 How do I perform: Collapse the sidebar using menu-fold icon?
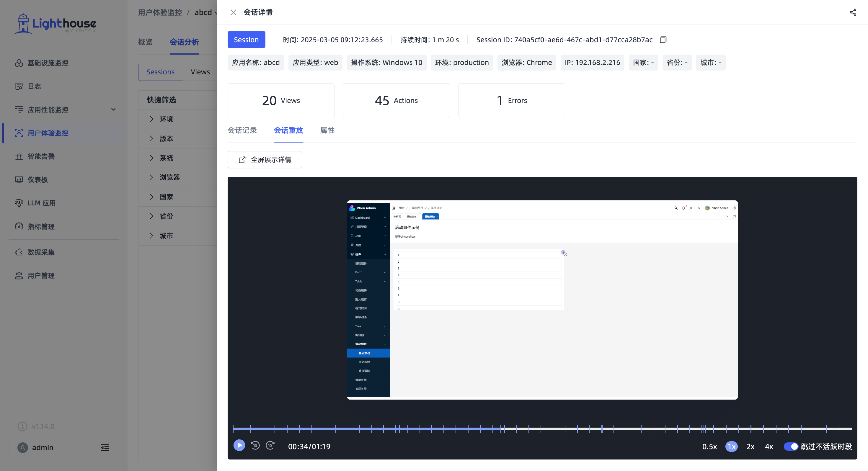tap(105, 448)
